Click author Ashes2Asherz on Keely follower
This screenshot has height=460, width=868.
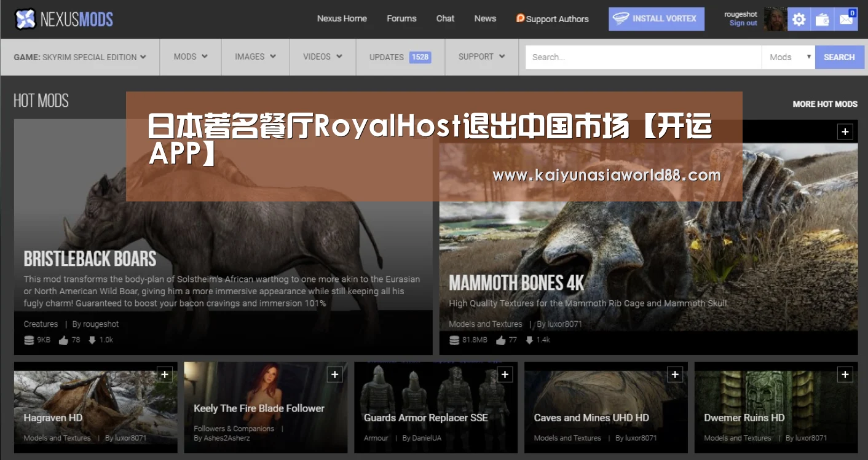[x=227, y=439]
